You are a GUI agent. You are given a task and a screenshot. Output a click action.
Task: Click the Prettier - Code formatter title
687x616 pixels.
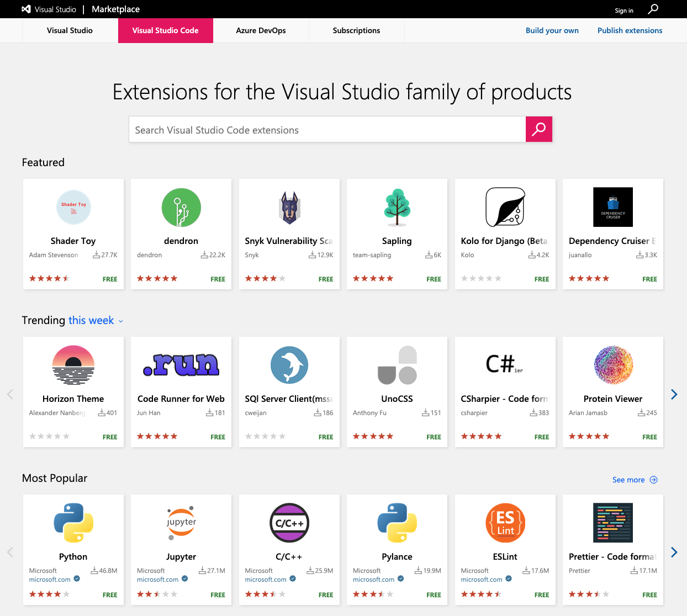(x=612, y=556)
